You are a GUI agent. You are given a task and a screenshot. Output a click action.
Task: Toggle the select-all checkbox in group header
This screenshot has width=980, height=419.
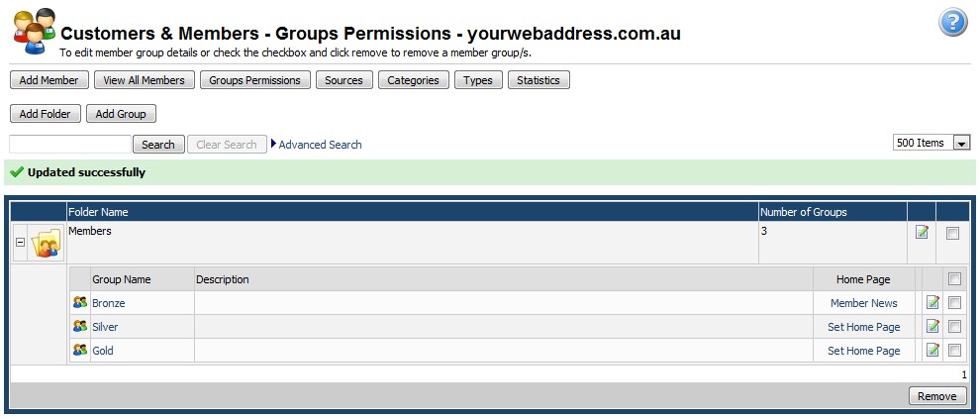pos(954,279)
